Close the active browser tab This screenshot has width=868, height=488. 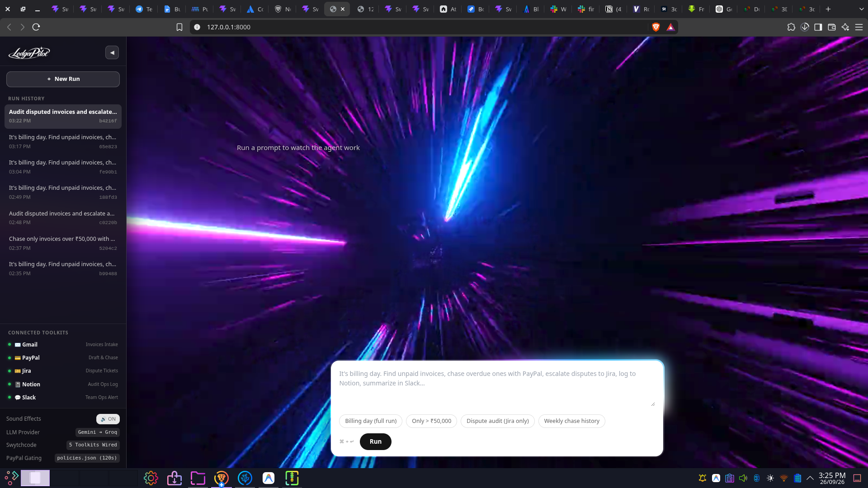coord(343,9)
